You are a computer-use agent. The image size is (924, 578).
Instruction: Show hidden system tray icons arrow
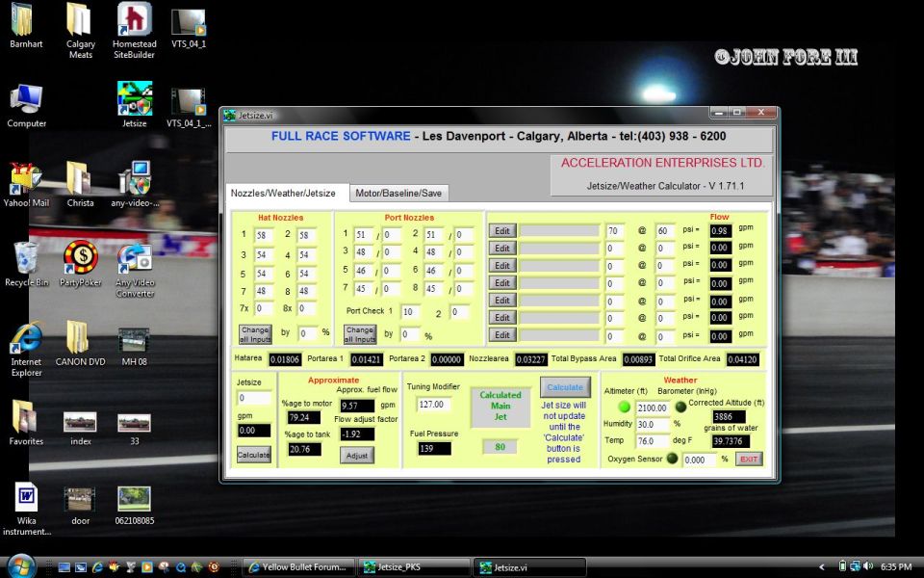pos(822,567)
